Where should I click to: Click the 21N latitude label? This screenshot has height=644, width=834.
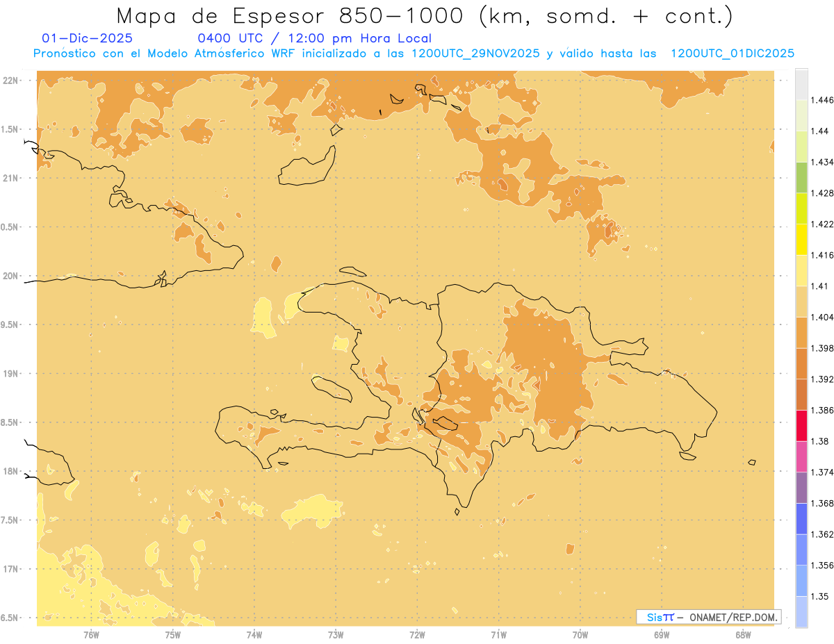[10, 178]
